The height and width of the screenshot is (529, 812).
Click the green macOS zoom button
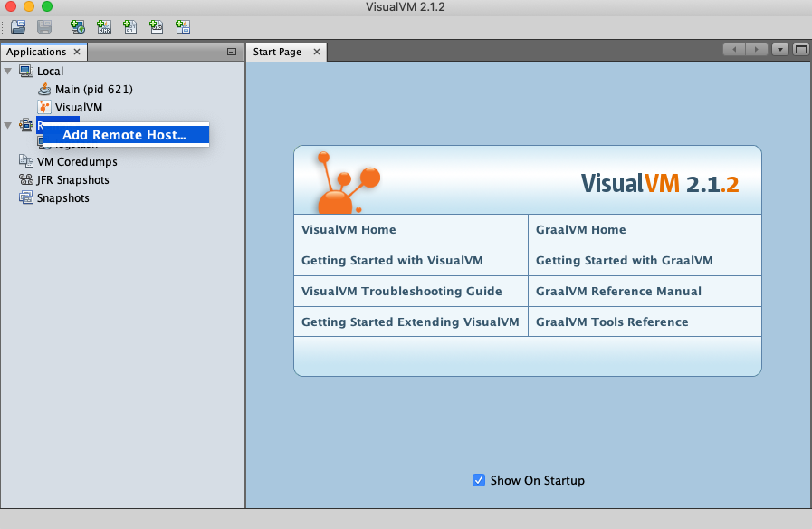tap(46, 6)
